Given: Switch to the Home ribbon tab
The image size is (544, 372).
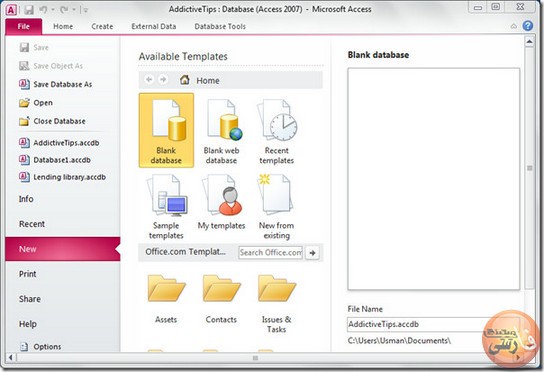Looking at the screenshot, I should [x=63, y=26].
